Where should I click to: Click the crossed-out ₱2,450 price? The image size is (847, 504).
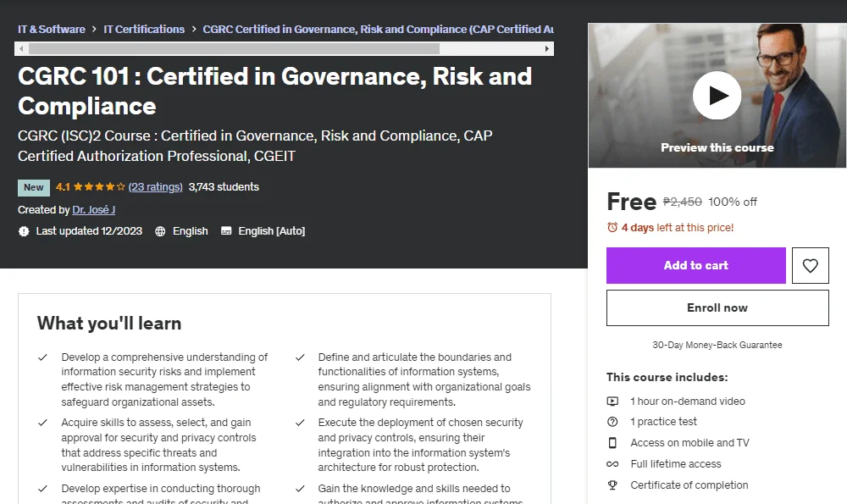(x=682, y=202)
